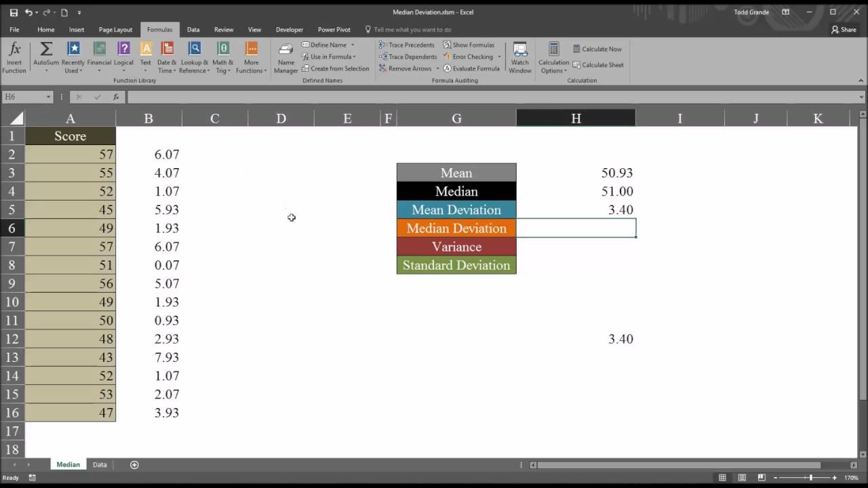Select cell H6 next to Median Deviation
The width and height of the screenshot is (868, 488).
576,228
